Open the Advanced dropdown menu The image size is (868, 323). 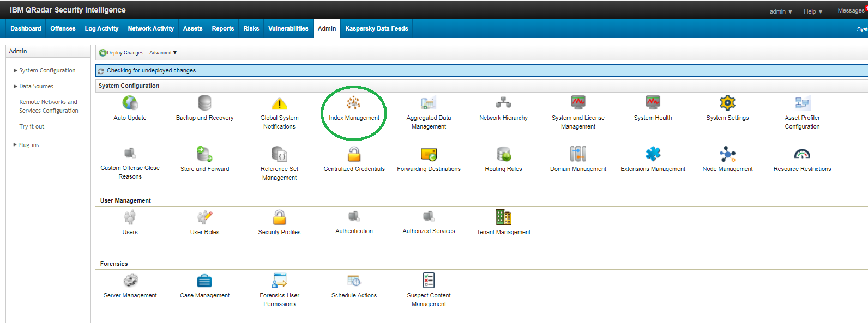(x=163, y=53)
